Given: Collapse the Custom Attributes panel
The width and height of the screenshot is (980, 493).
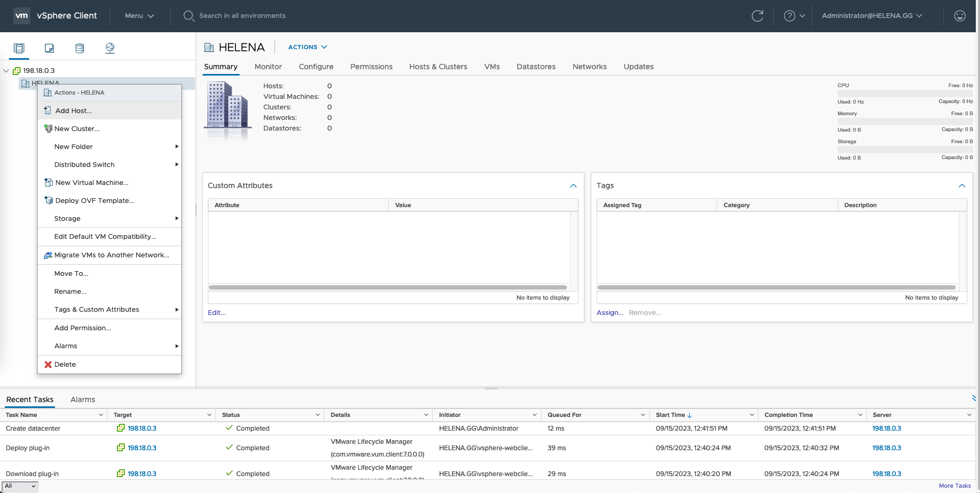Looking at the screenshot, I should pyautogui.click(x=573, y=185).
